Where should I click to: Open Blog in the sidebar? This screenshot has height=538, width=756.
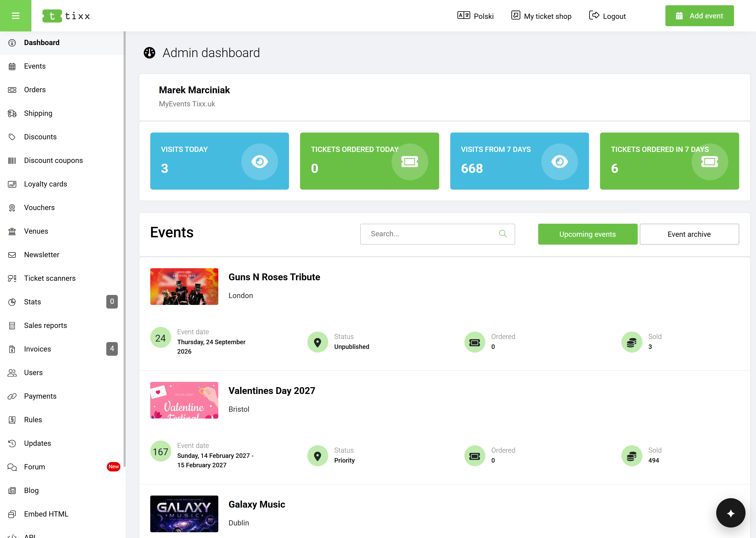(x=62, y=491)
